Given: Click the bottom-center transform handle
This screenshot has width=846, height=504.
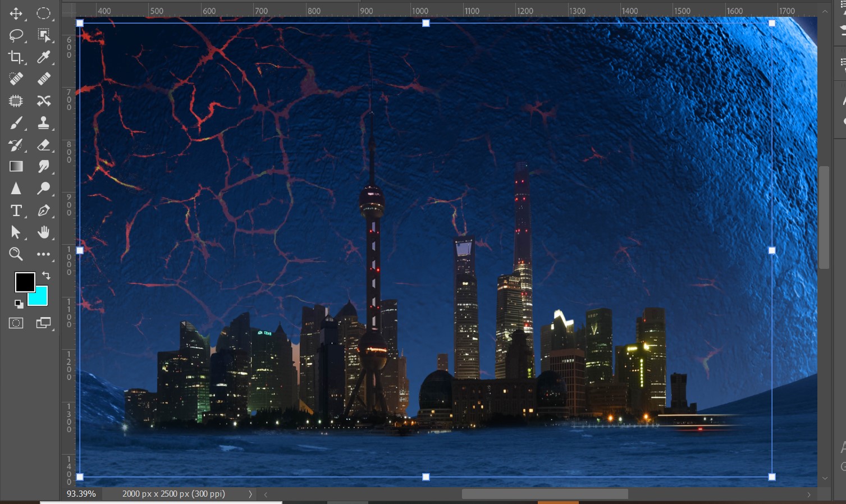Looking at the screenshot, I should click(426, 477).
